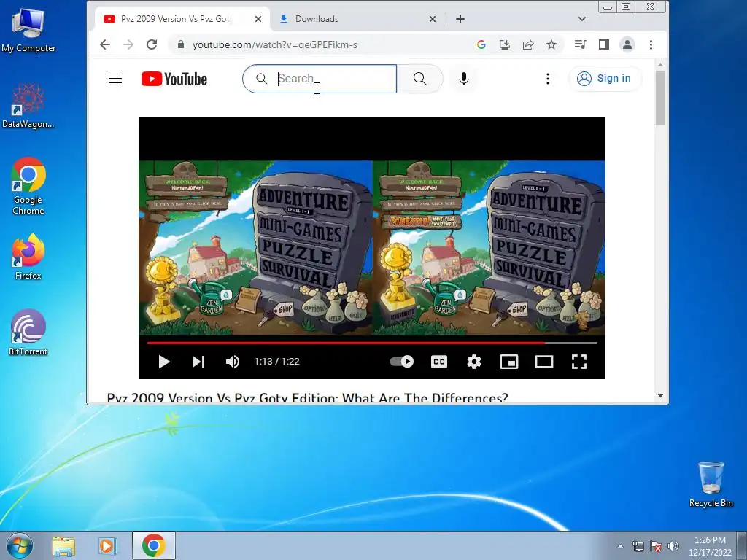Screen dimensions: 747x560
Task: Play the YouTube video
Action: 164,362
